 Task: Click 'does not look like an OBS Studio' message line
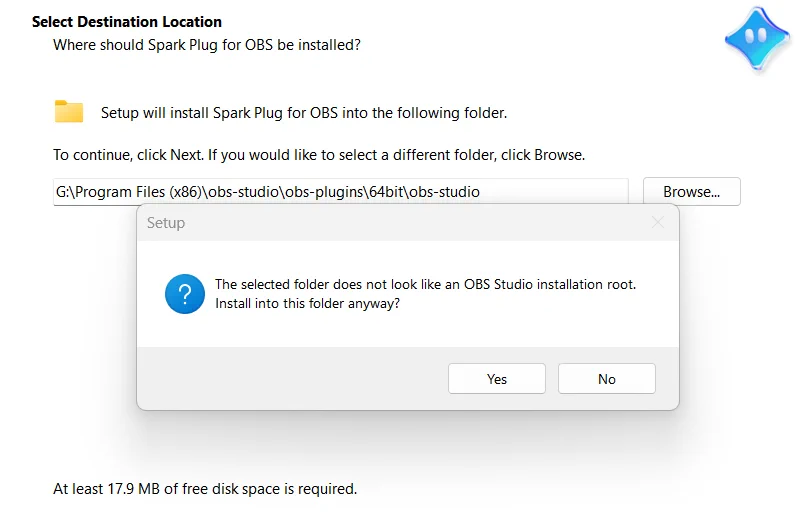(x=425, y=284)
